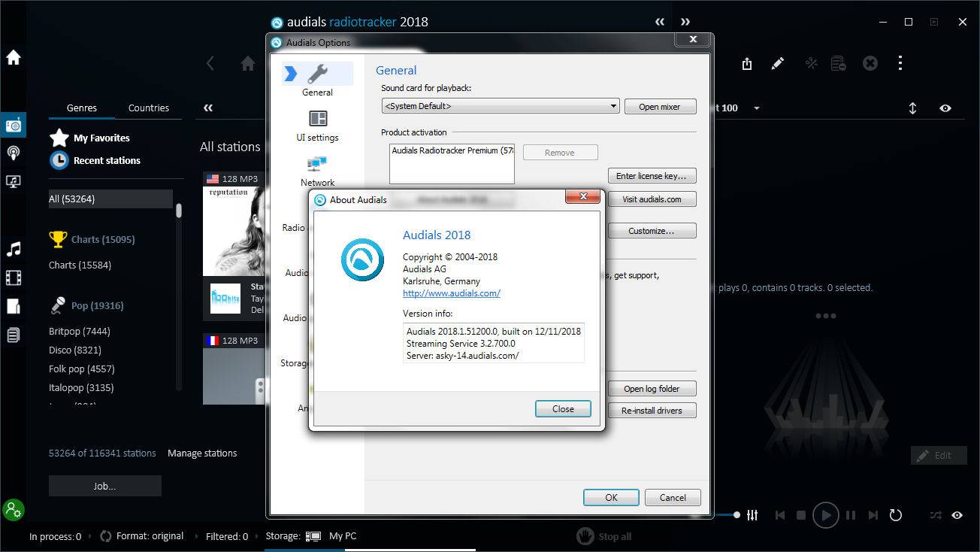Open the http://www.audials.com/ link
The image size is (980, 552).
[452, 293]
